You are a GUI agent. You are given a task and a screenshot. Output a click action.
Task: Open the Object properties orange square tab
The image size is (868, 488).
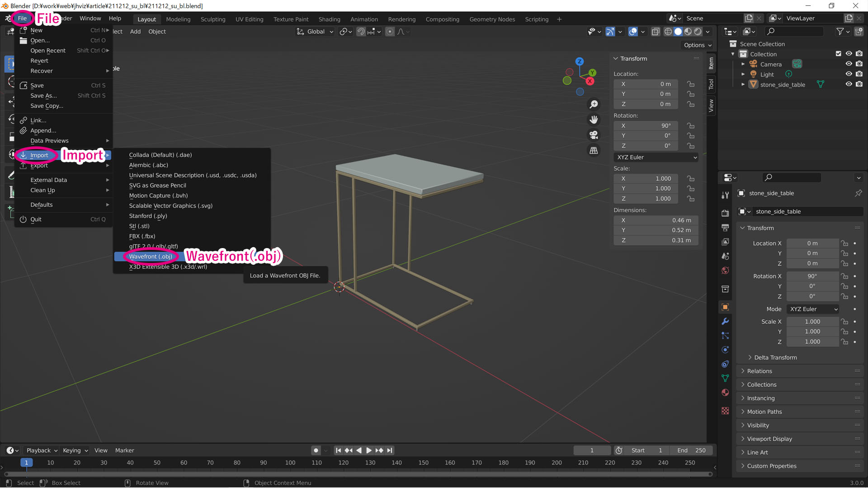(x=725, y=307)
